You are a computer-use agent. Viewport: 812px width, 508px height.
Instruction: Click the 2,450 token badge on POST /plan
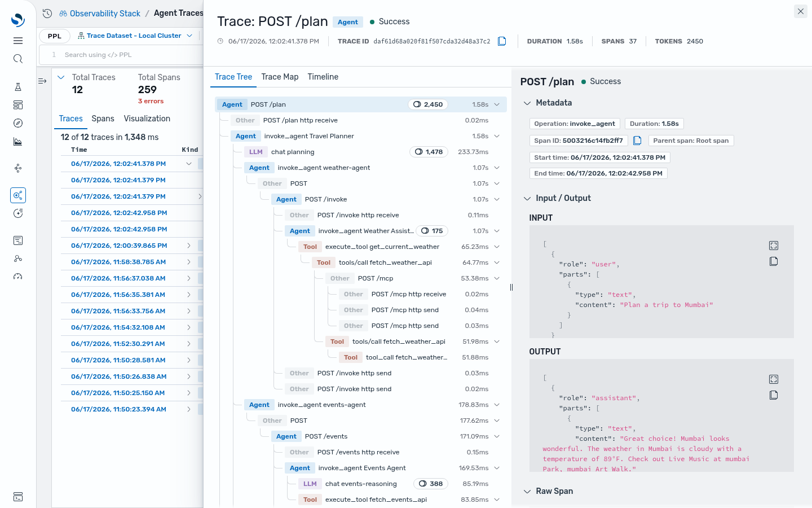(428, 104)
